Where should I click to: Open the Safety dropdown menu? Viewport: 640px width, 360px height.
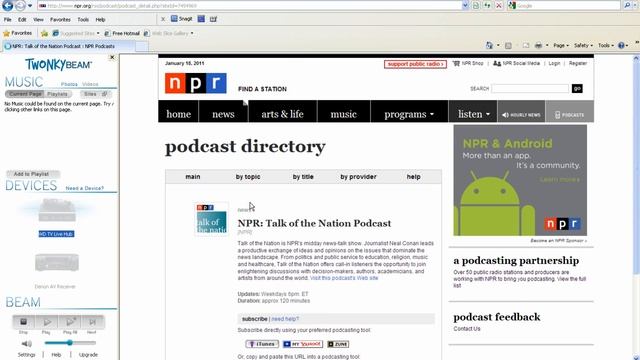coord(583,45)
